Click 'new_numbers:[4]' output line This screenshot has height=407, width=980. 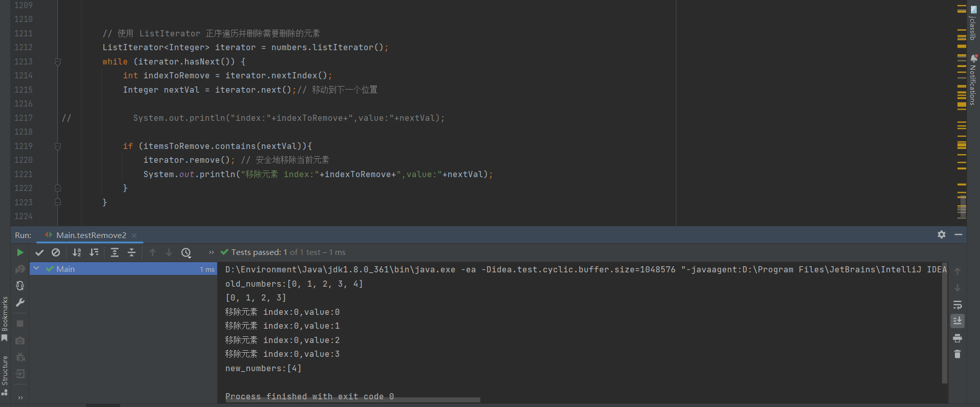[263, 368]
